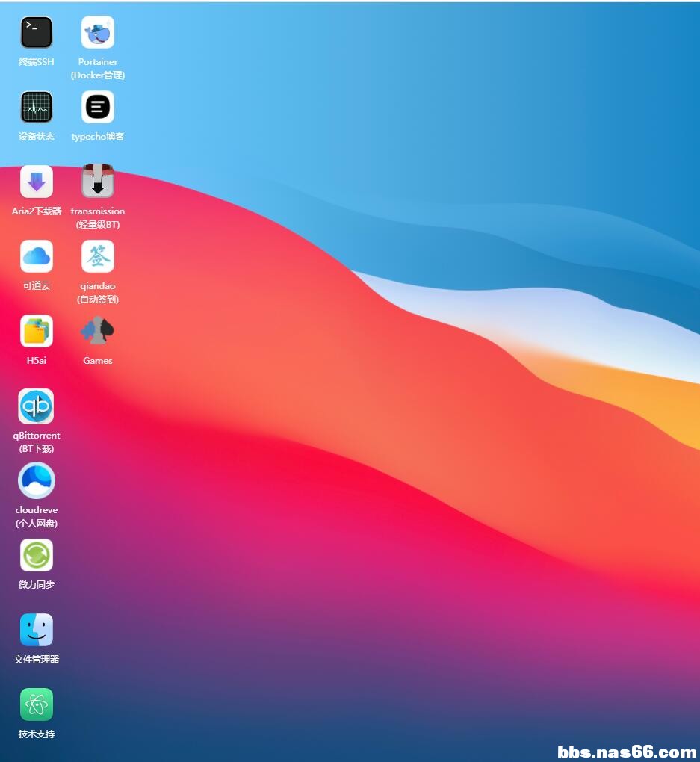Screen dimensions: 700x762
Task: Click the "(个人网盘)" caption under cloudreve
Action: [x=37, y=524]
